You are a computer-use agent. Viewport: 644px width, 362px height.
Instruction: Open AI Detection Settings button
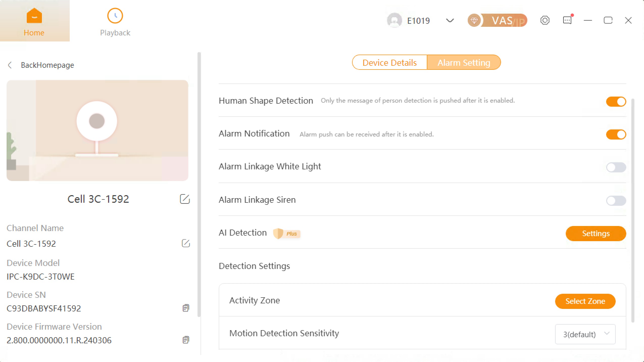click(596, 233)
